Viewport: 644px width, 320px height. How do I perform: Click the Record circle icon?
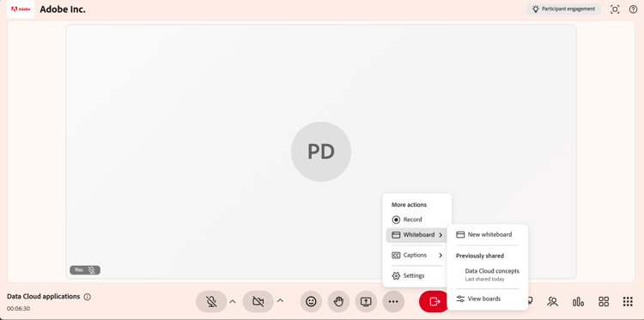point(396,220)
